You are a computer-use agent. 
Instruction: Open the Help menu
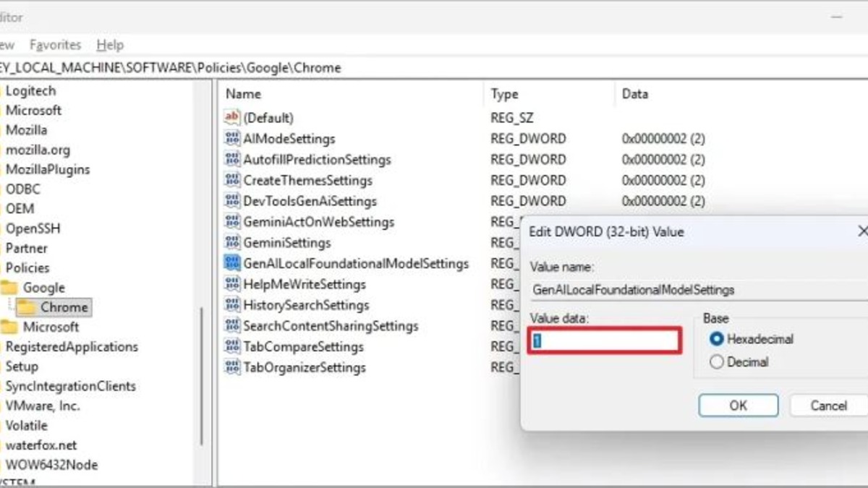click(x=110, y=45)
